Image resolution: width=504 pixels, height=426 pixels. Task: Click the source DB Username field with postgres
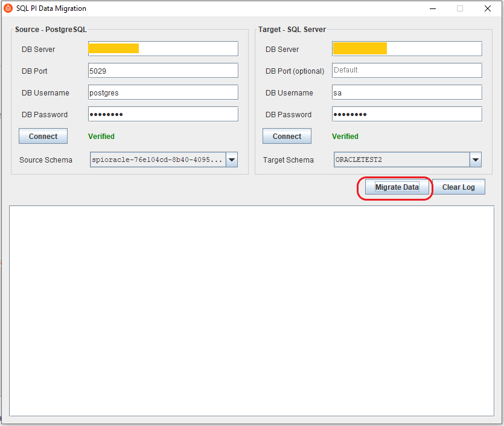point(163,92)
